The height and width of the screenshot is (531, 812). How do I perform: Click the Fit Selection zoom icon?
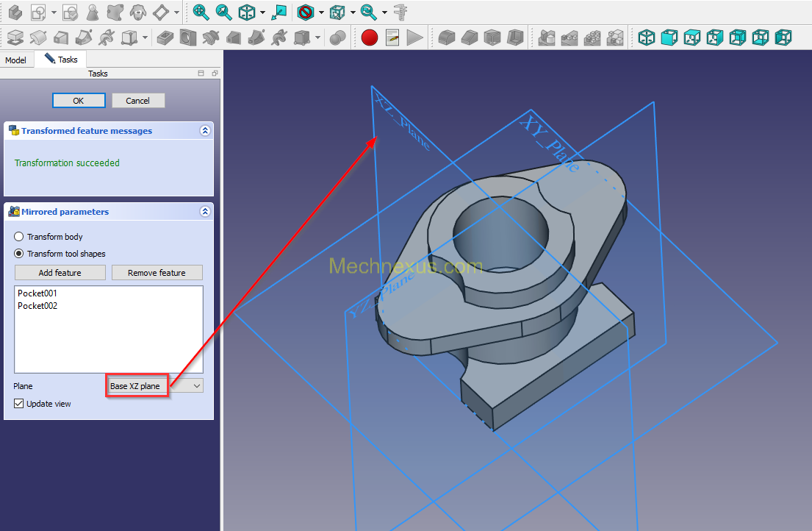point(223,12)
